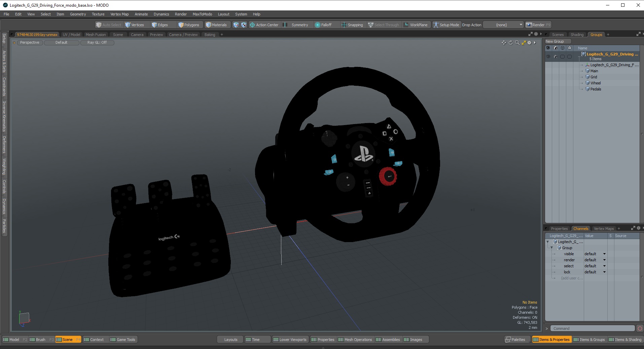Switch to Edges selection mode
The image size is (644, 349).
click(160, 25)
